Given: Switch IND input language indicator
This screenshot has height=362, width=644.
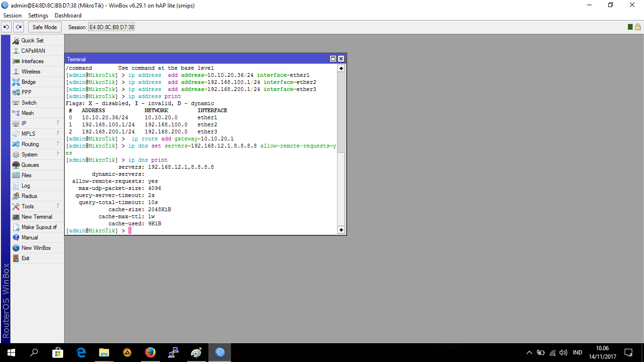Looking at the screenshot, I should point(578,353).
